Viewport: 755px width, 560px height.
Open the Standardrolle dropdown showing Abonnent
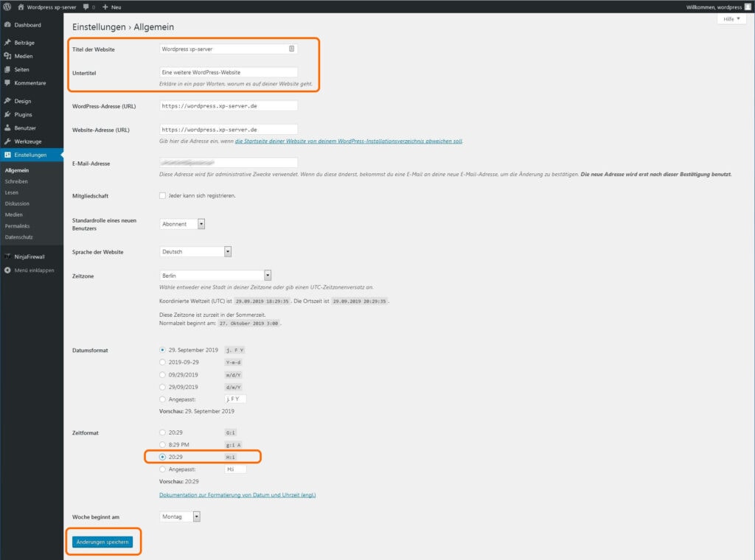182,224
